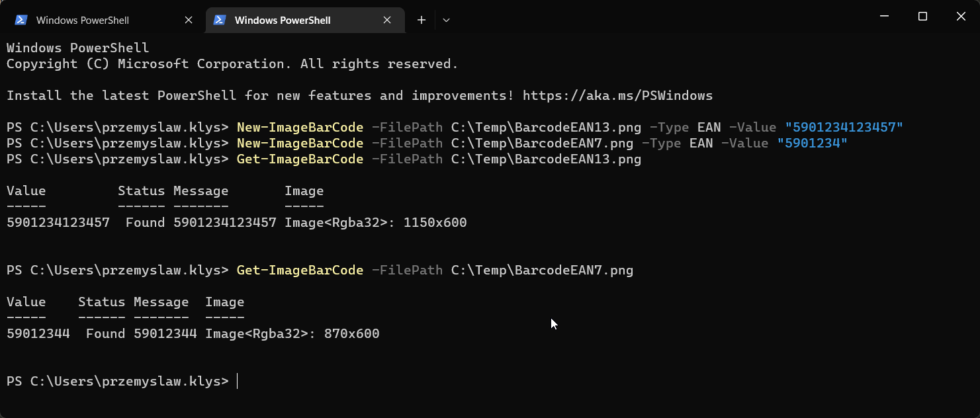Image resolution: width=980 pixels, height=418 pixels.
Task: Click the maximize window icon
Action: (922, 16)
